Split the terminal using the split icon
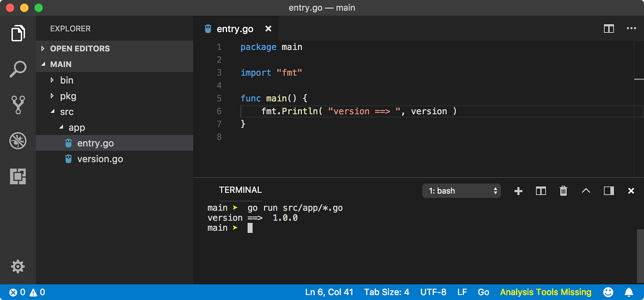This screenshot has height=300, width=644. (x=540, y=191)
